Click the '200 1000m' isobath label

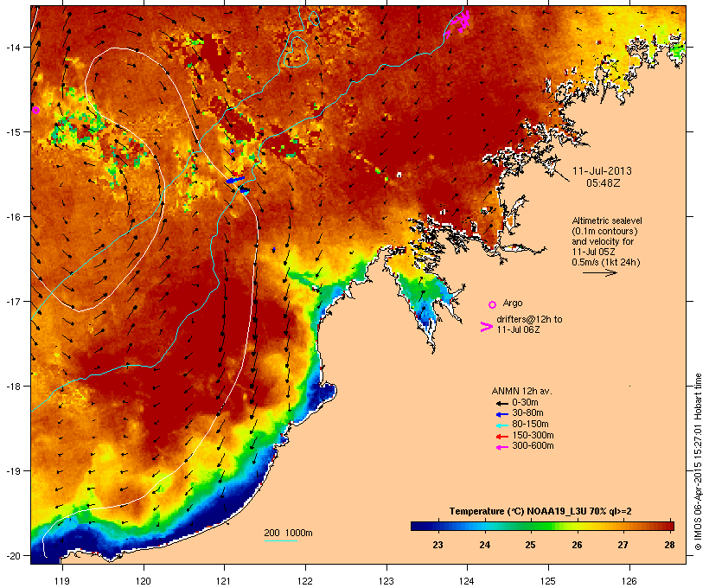(x=288, y=533)
